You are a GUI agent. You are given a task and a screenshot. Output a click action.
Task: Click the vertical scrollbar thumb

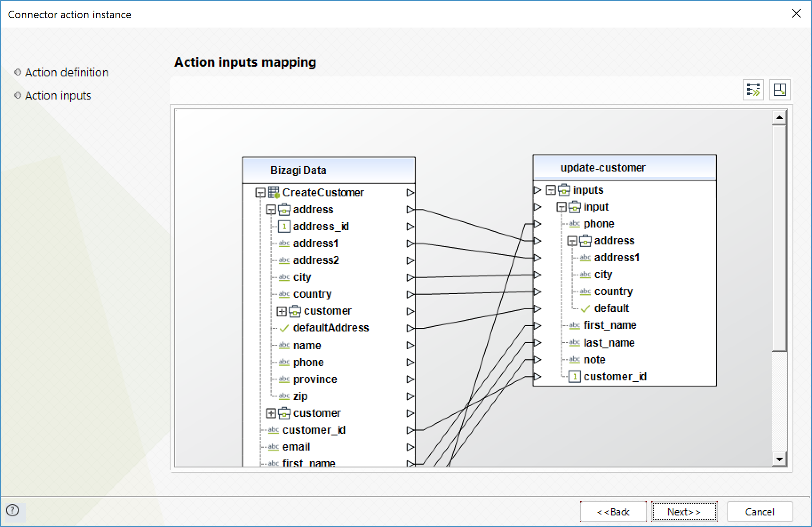(779, 238)
